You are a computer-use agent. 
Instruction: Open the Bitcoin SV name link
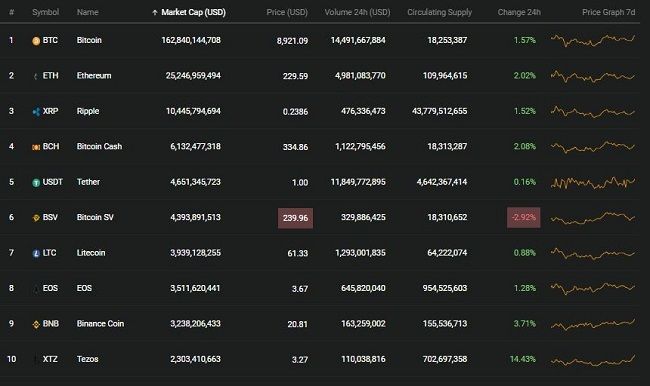click(95, 217)
